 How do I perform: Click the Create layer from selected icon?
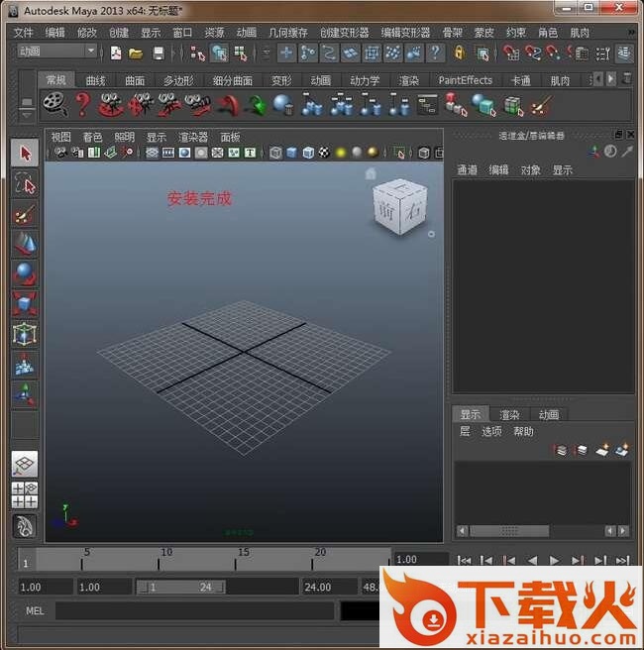(622, 450)
